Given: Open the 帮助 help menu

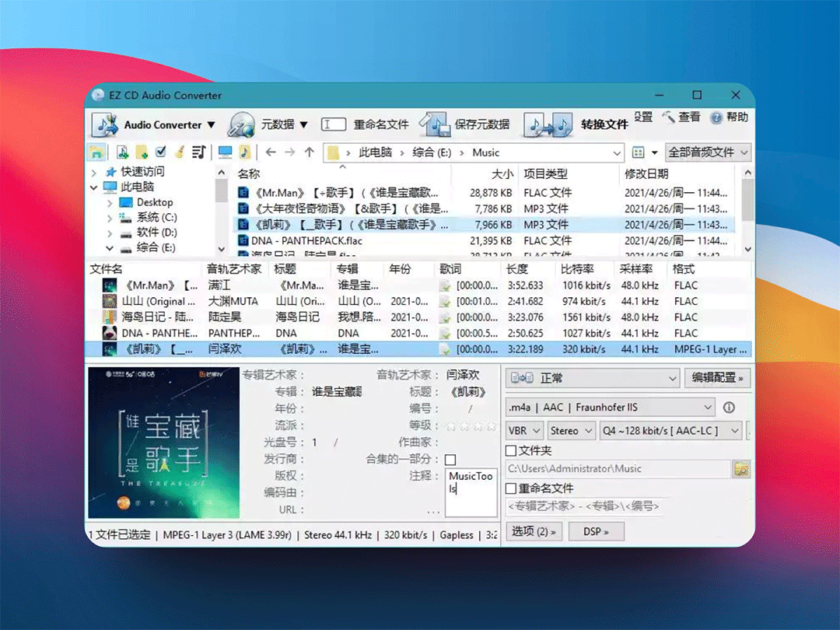Looking at the screenshot, I should point(729,117).
